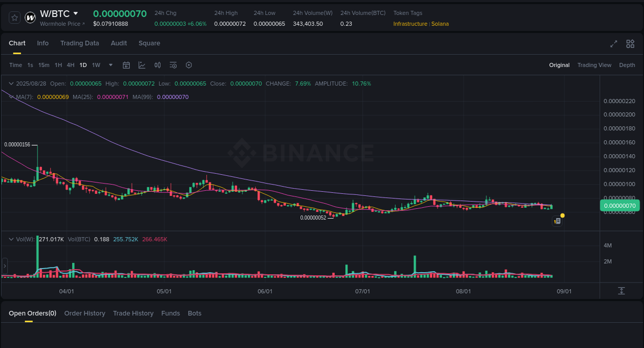
Task: Click the indicator list icon
Action: tap(173, 65)
